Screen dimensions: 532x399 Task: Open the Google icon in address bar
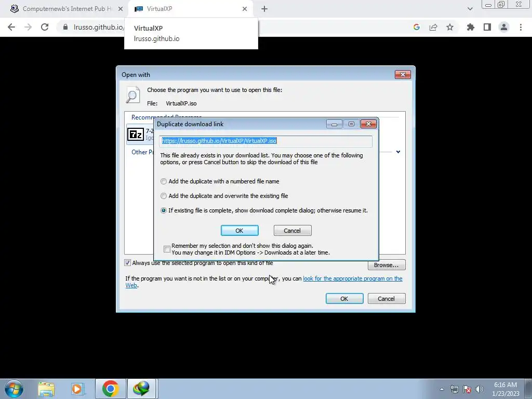417,27
